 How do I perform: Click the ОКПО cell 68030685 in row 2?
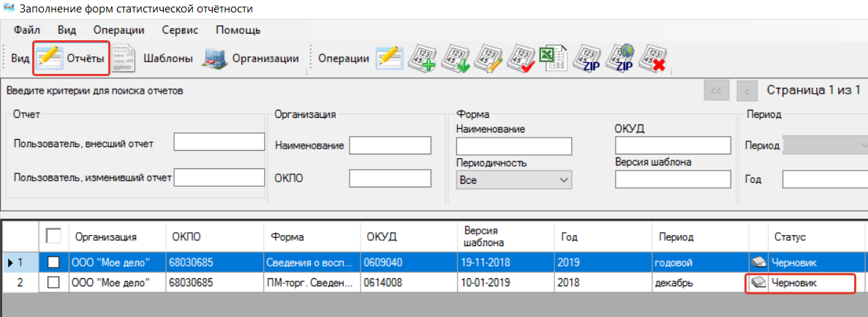click(215, 283)
